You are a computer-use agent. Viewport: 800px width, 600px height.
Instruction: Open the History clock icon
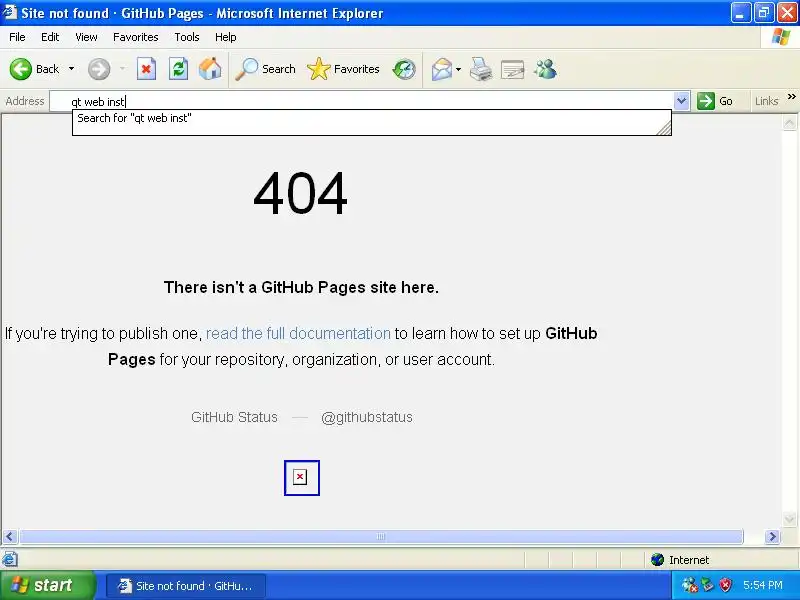click(404, 69)
